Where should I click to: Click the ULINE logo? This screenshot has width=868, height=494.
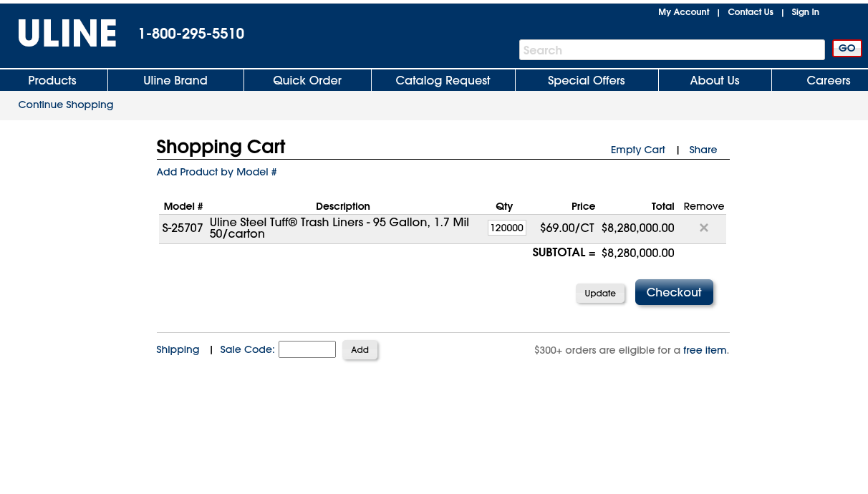(67, 34)
